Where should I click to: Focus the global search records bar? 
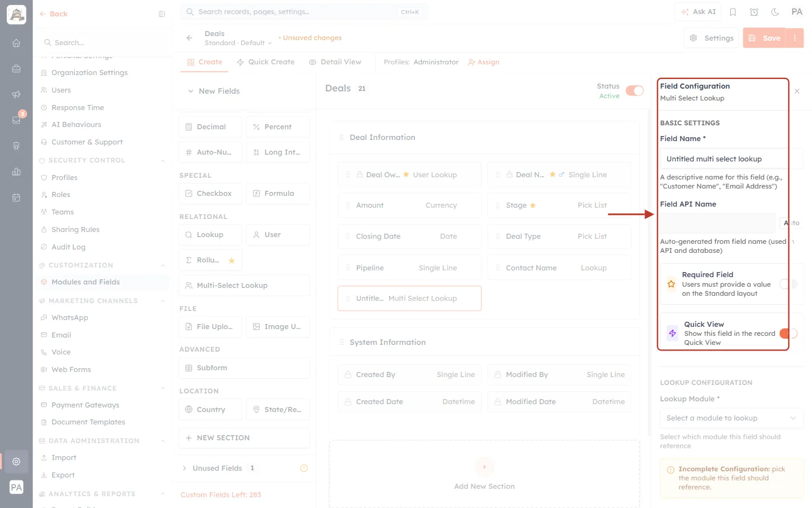[x=304, y=12]
